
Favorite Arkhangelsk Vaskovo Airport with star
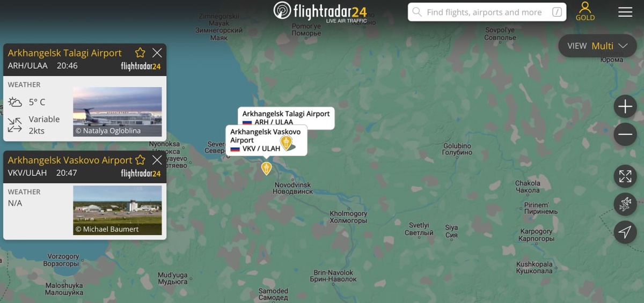140,160
